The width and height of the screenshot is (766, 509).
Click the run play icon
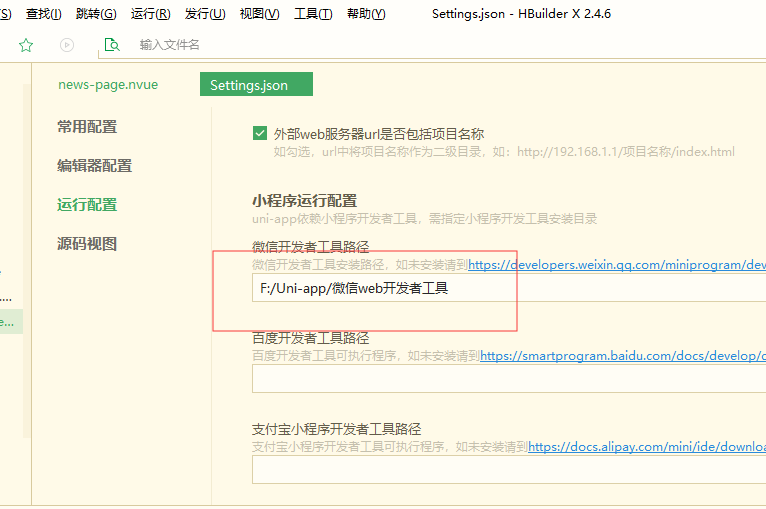(67, 45)
